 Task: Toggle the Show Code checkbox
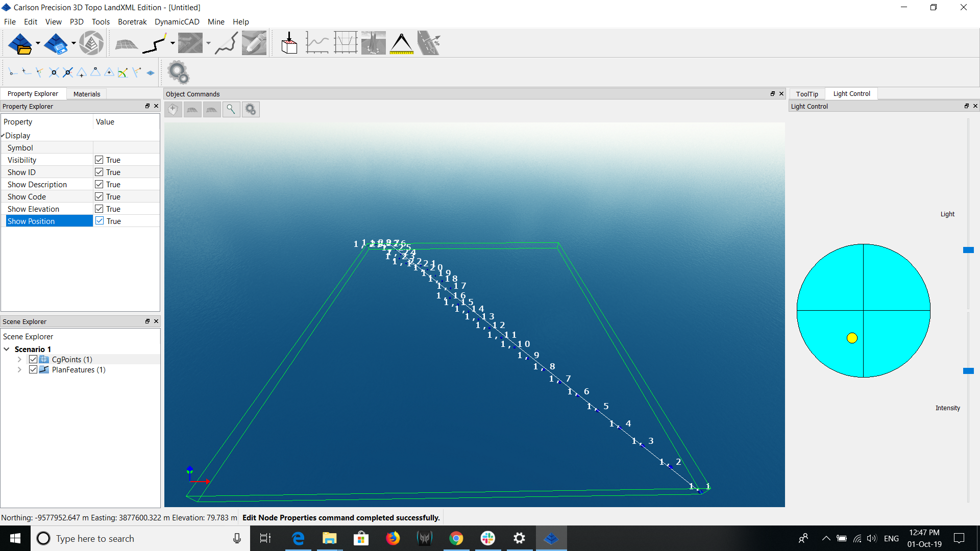99,197
